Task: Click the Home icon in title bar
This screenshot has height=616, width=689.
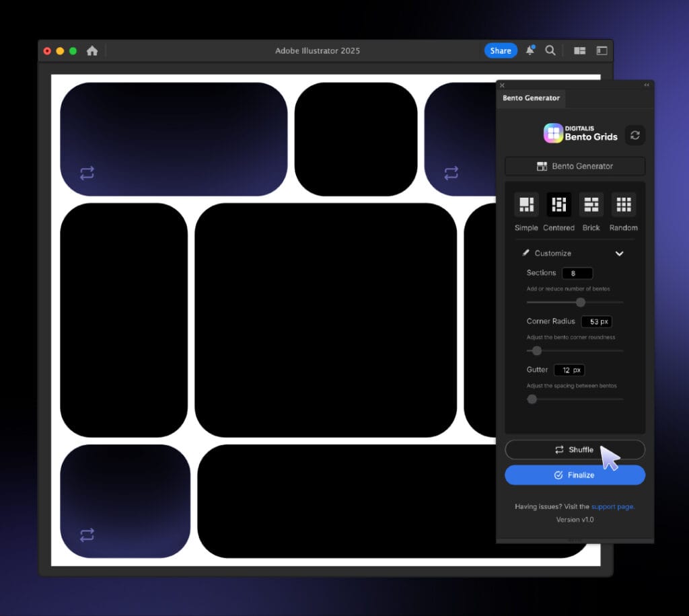Action: (92, 51)
